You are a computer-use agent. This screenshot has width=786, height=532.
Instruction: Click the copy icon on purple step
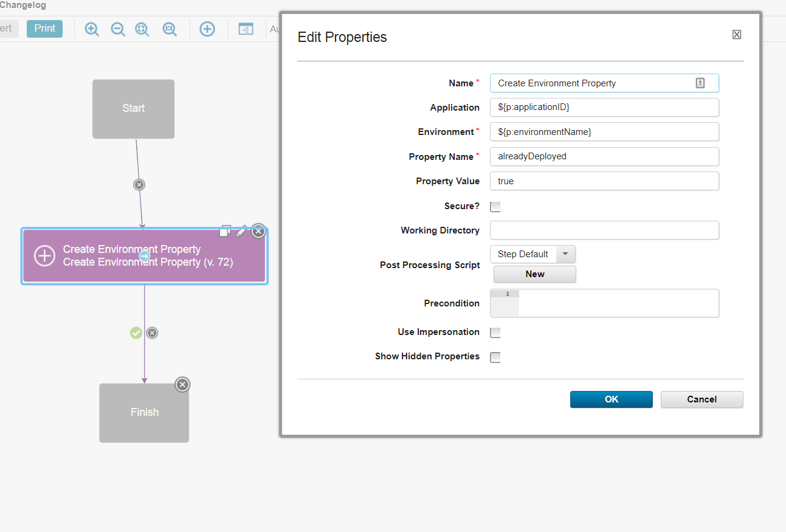pos(225,231)
